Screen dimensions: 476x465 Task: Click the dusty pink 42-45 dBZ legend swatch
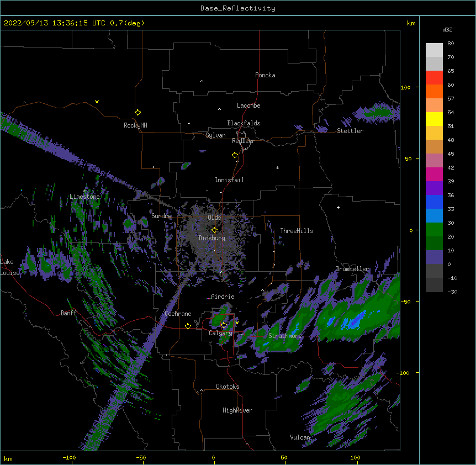[434, 160]
